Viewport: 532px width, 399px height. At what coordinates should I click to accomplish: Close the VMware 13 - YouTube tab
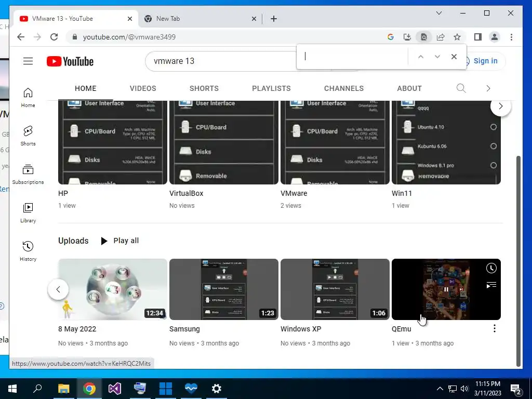[x=129, y=19]
